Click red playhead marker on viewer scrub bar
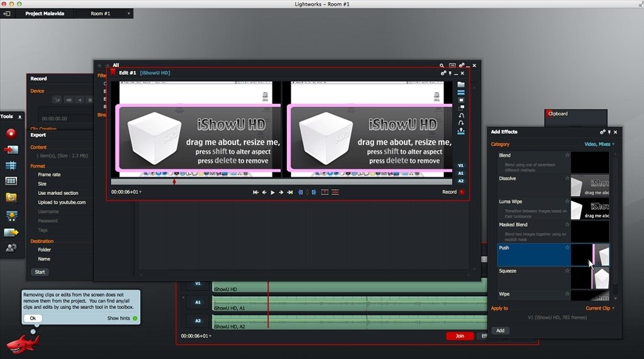The height and width of the screenshot is (359, 644). click(174, 182)
